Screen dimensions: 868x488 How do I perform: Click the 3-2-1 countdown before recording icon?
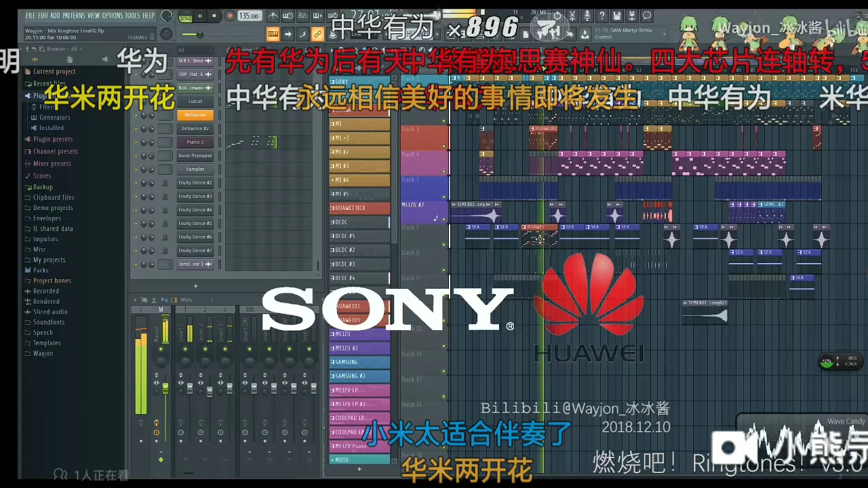(x=303, y=15)
